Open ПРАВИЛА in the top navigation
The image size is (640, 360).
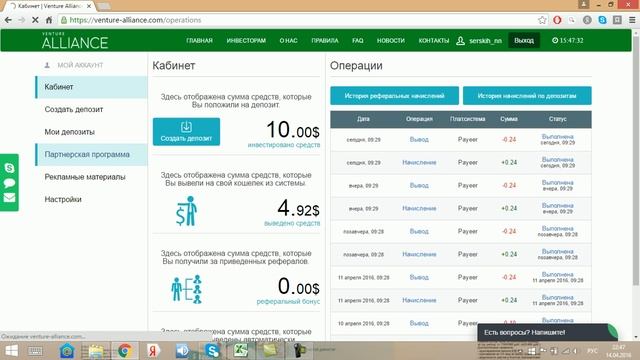325,40
